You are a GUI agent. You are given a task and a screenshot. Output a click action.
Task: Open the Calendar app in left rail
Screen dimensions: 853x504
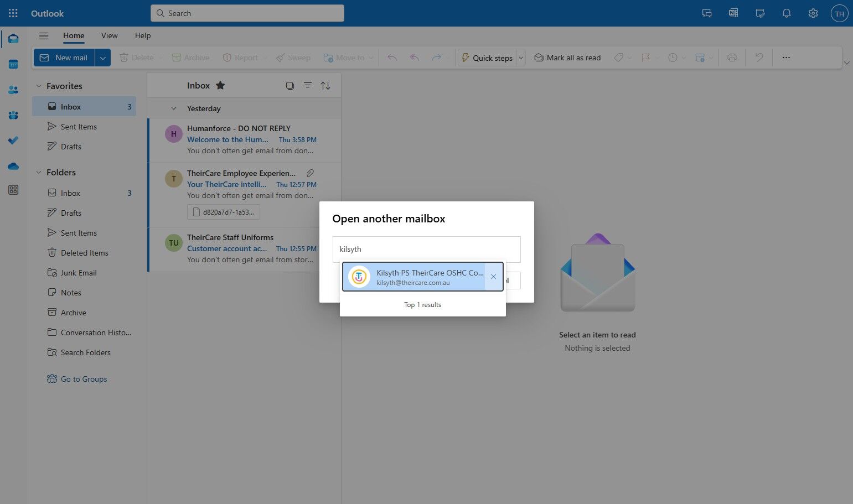[x=13, y=64]
